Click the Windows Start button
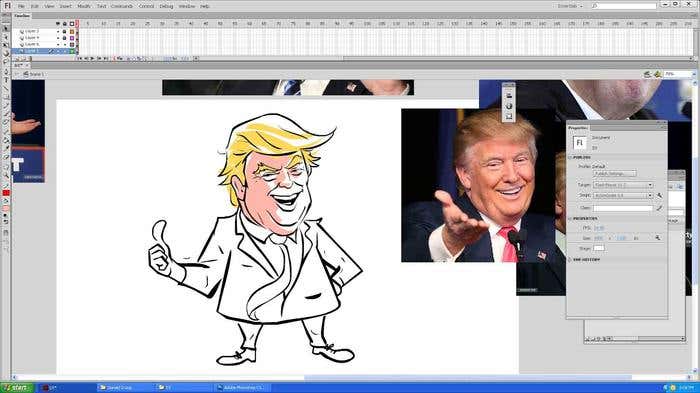700x393 pixels. [17, 388]
